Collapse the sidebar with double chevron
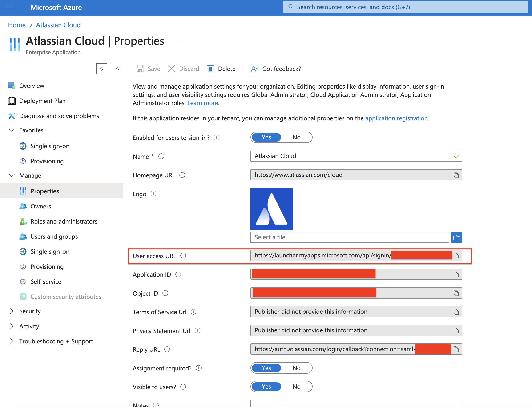This screenshot has height=407, width=532. pos(118,69)
